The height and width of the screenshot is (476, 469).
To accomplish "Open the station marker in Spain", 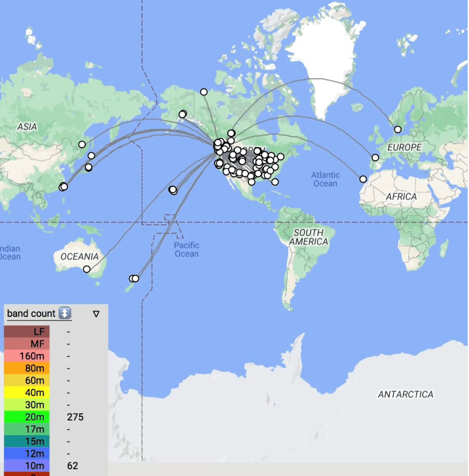I will coord(375,157).
